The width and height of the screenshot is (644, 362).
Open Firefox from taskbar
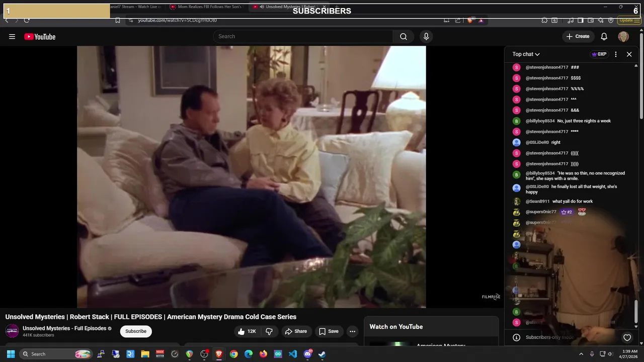click(263, 354)
